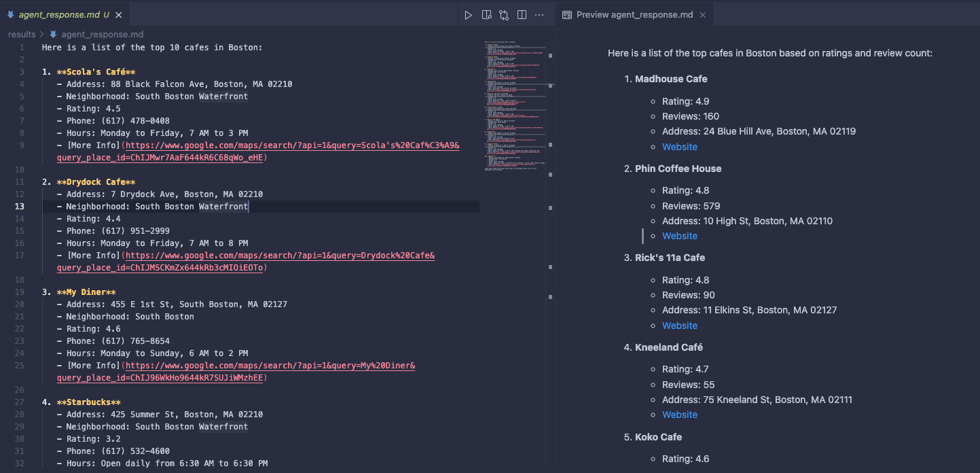Split the editor using the Split Editor icon

pos(522,14)
